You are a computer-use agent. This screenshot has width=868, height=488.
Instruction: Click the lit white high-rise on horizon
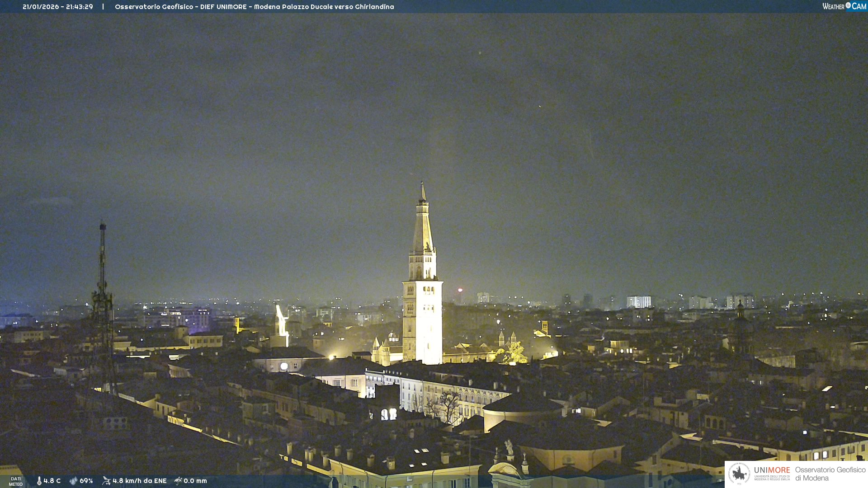pos(638,302)
